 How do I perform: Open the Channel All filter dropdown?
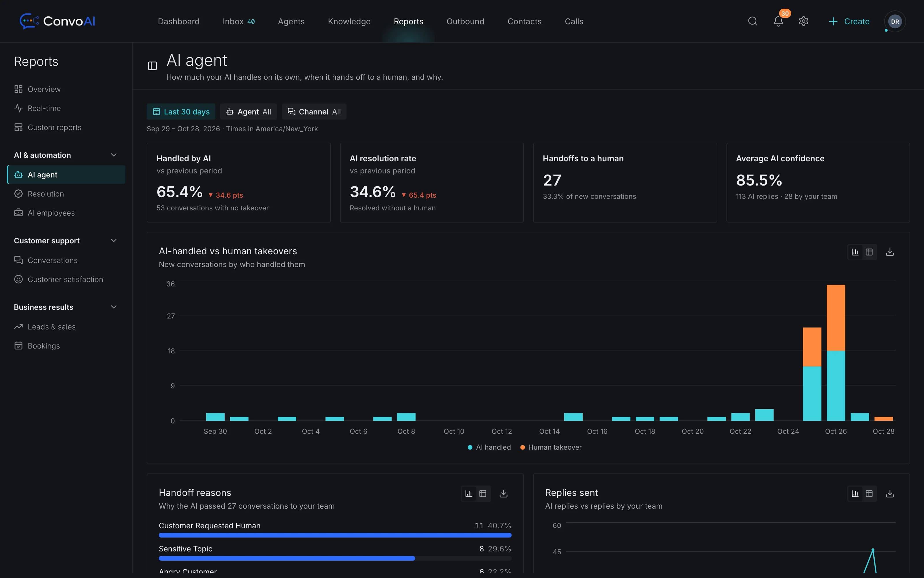(x=314, y=112)
